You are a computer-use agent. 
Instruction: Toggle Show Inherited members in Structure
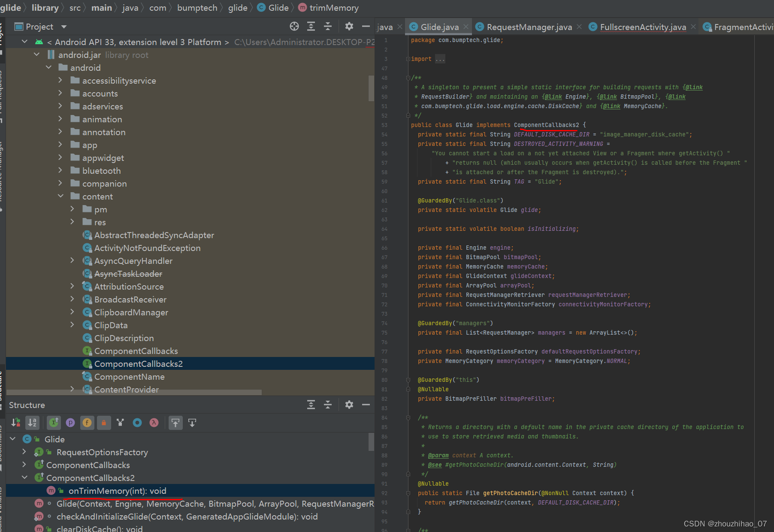tap(54, 423)
